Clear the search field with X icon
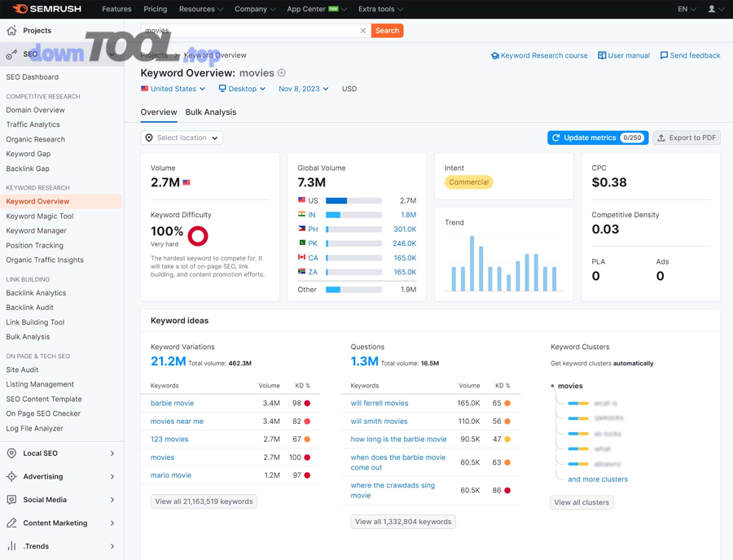The width and height of the screenshot is (733, 560). coord(363,31)
